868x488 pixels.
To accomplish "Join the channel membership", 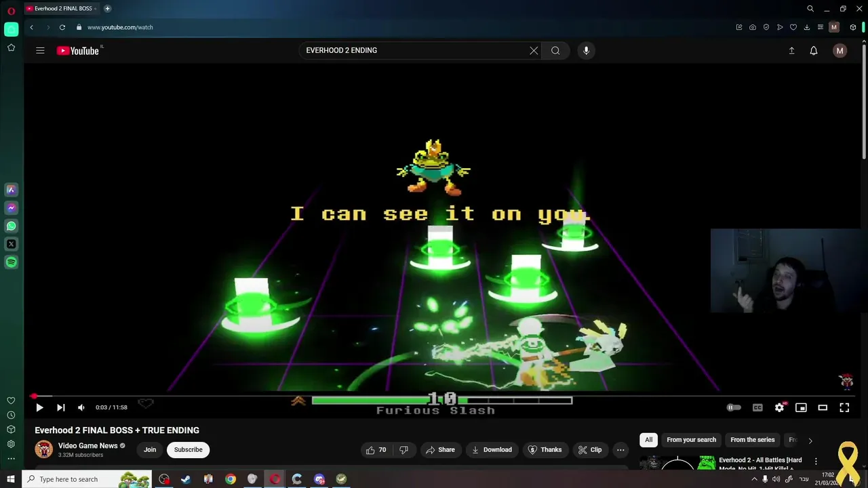I will point(150,449).
